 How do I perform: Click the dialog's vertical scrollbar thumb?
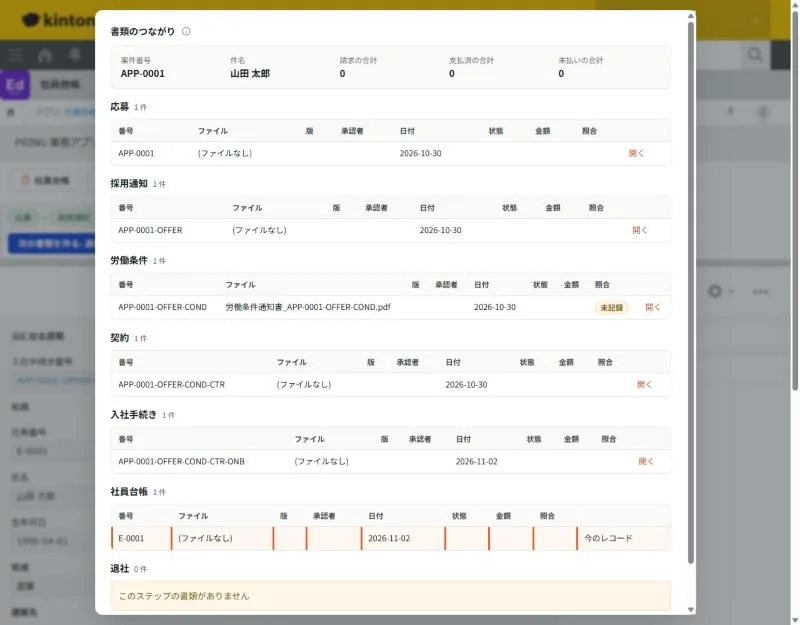coord(691,292)
